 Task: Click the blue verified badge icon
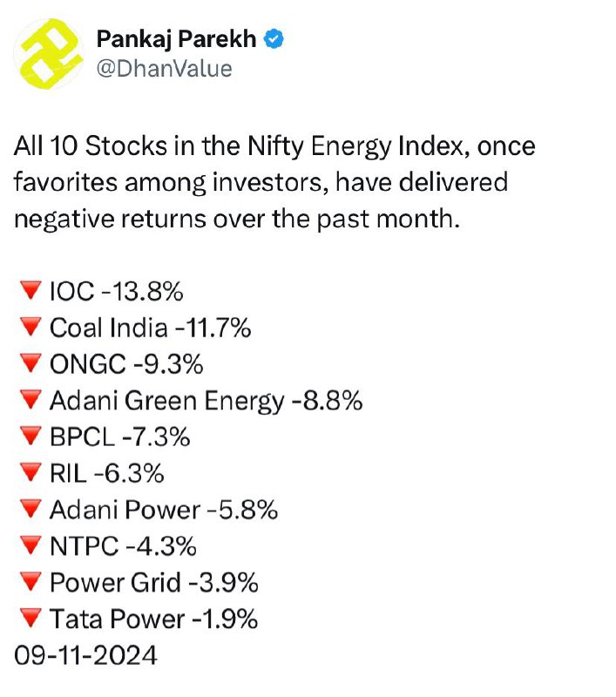click(x=274, y=38)
